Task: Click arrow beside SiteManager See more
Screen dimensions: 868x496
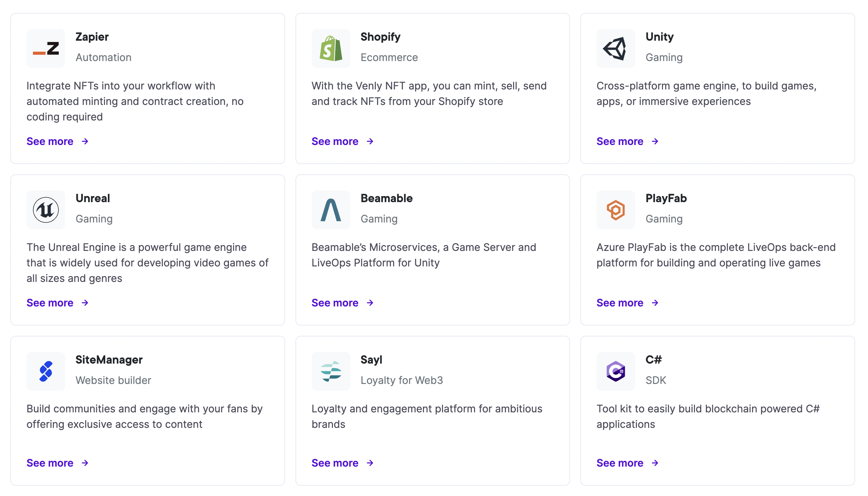Action: point(85,463)
